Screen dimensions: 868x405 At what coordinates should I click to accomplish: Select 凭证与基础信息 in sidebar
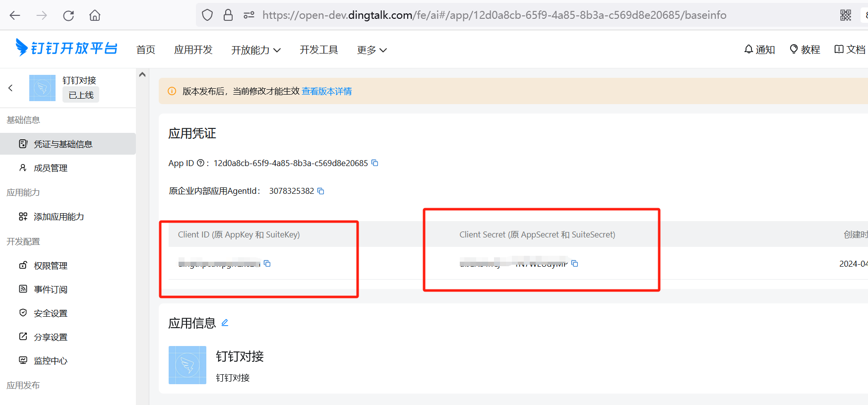(68, 144)
